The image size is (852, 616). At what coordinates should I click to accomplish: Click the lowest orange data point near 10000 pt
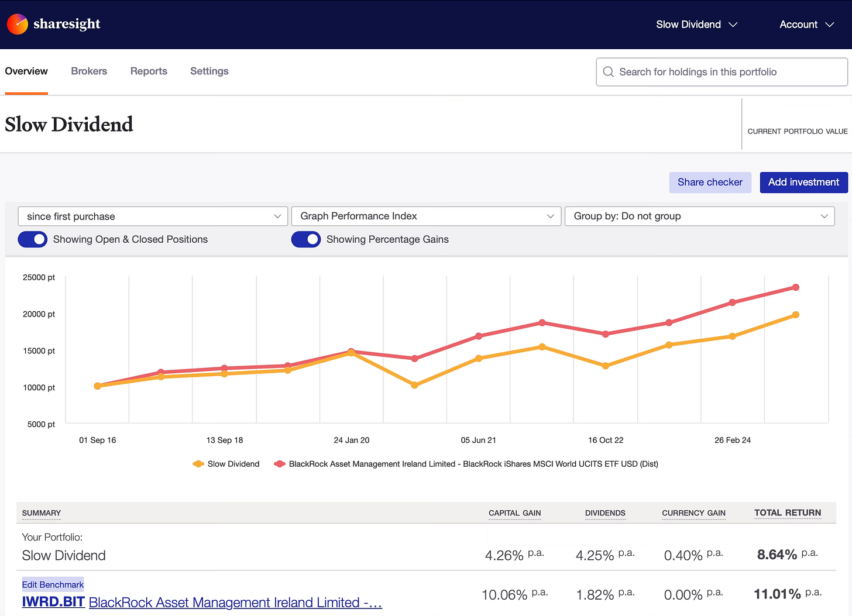(x=414, y=385)
